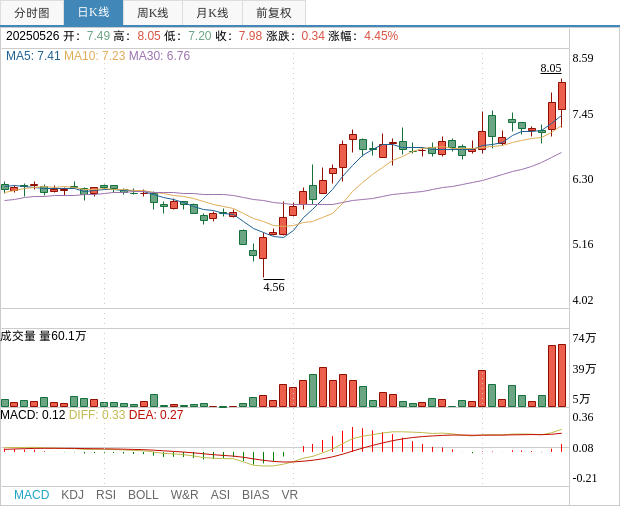Image resolution: width=620 pixels, height=506 pixels.
Task: Choose the BOLL indicator
Action: coord(143,495)
